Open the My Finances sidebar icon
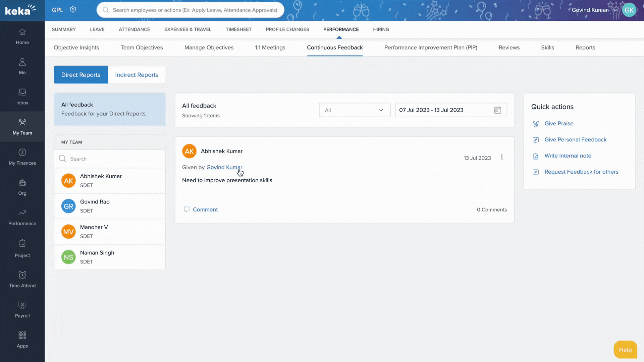 (x=22, y=153)
